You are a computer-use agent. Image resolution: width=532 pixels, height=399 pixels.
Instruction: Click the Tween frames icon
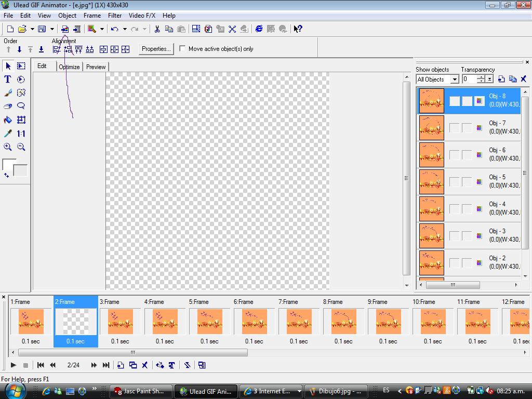160,365
